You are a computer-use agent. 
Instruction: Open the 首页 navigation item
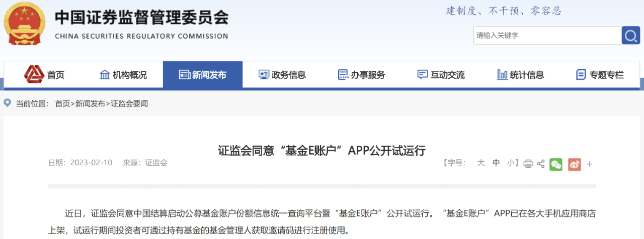44,75
